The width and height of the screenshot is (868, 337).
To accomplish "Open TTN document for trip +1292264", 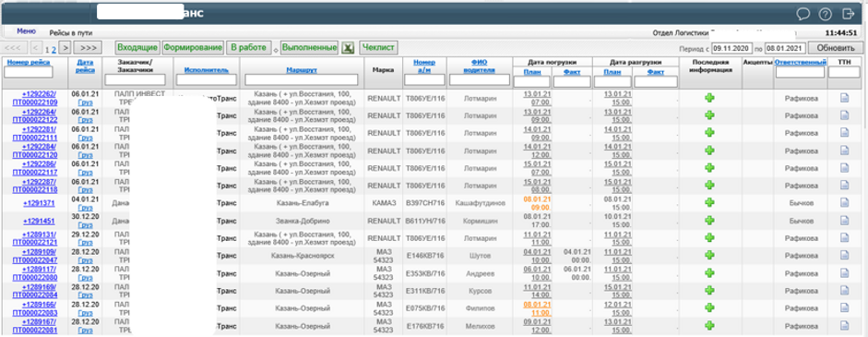I will coord(844,115).
